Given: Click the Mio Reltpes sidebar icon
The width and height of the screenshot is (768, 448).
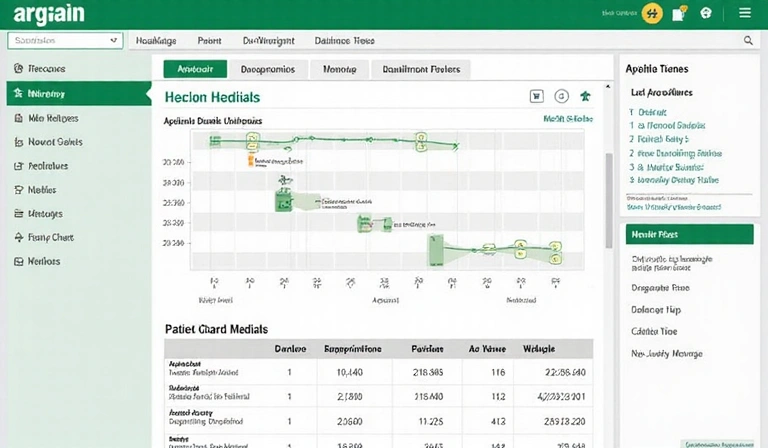Looking at the screenshot, I should (19, 118).
